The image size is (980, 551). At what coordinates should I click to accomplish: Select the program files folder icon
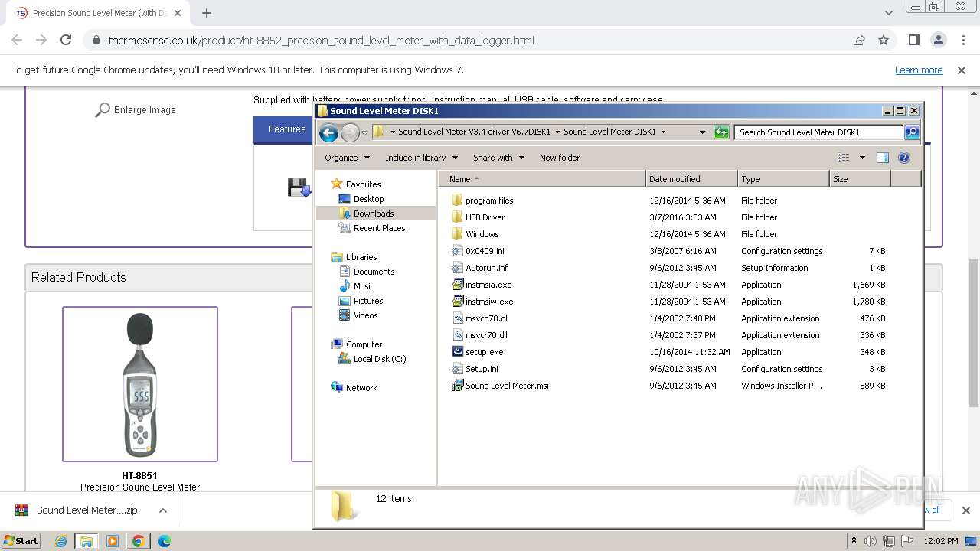pyautogui.click(x=457, y=201)
